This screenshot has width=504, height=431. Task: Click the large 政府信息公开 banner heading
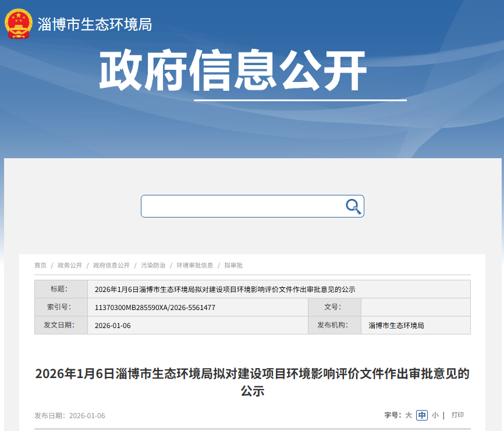(x=233, y=71)
